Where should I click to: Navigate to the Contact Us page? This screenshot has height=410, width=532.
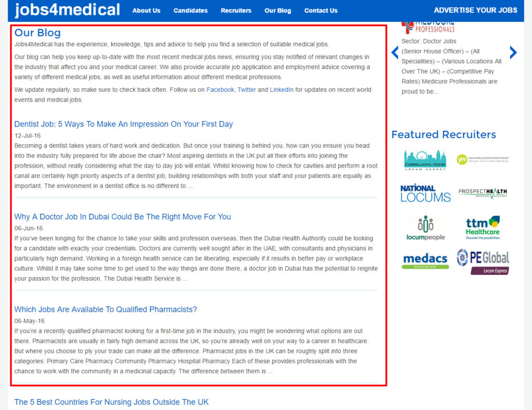(x=321, y=10)
